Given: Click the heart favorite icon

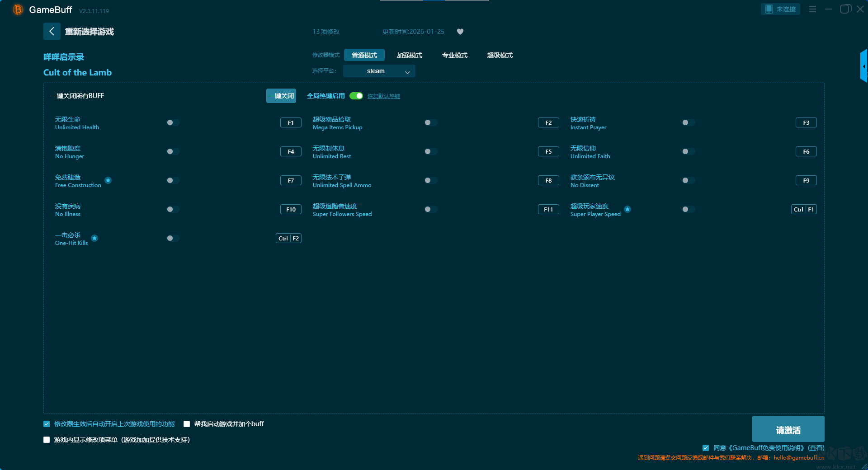Looking at the screenshot, I should [x=460, y=32].
